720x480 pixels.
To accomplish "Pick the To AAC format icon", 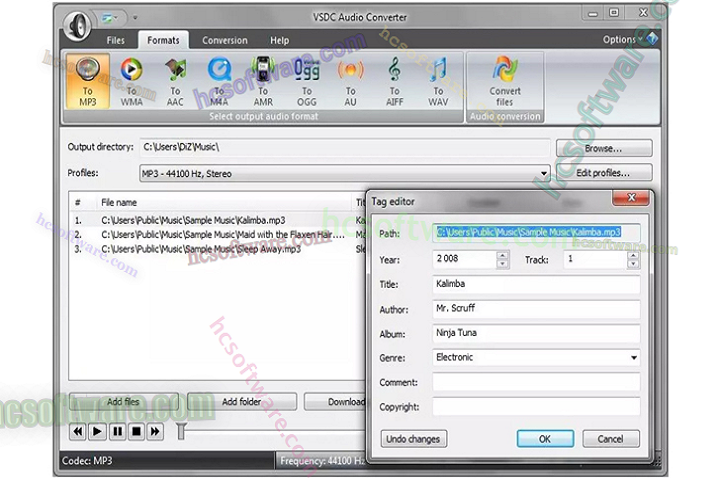I will coord(175,81).
